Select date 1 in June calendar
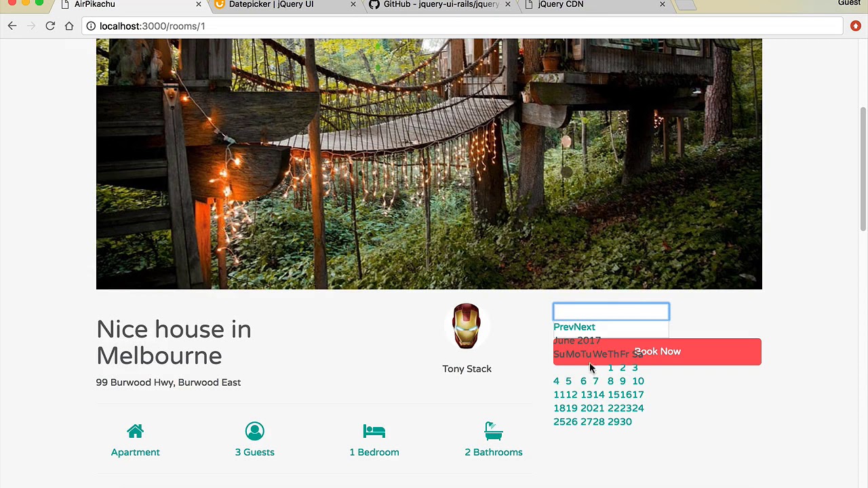Screen dimensions: 868x488 610,367
